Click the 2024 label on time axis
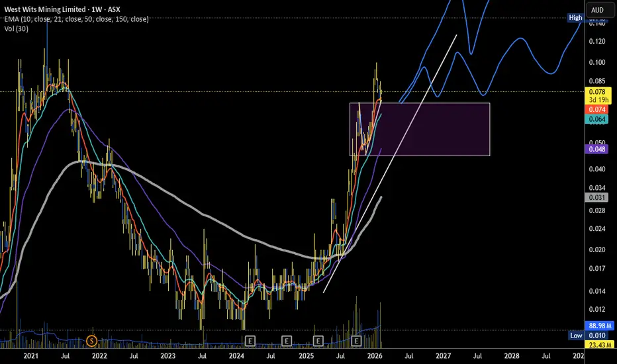 (236, 356)
